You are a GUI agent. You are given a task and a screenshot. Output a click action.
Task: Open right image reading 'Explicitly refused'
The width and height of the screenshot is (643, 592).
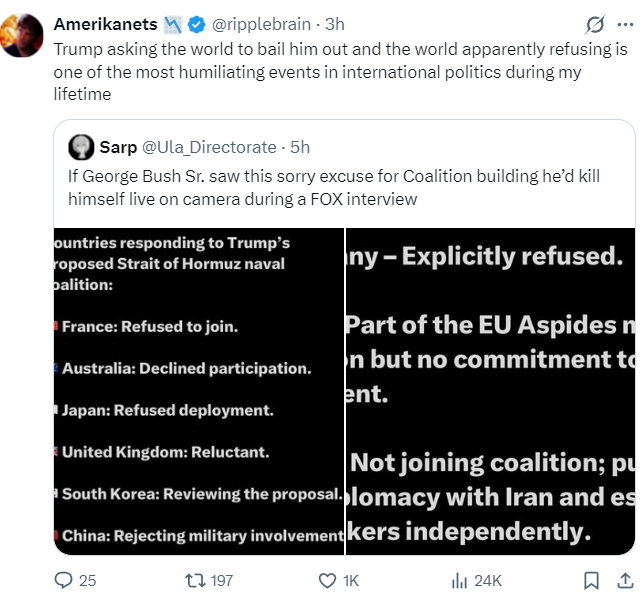pos(490,391)
